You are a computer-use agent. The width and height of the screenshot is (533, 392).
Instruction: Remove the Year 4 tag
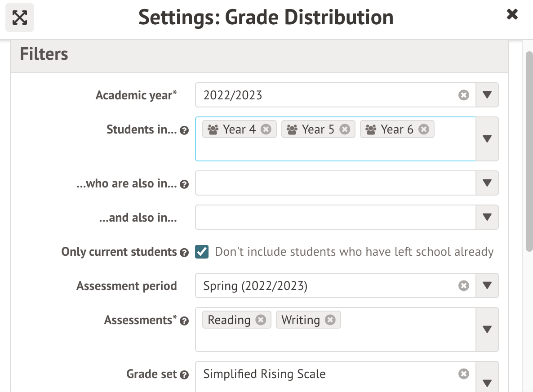coord(266,129)
